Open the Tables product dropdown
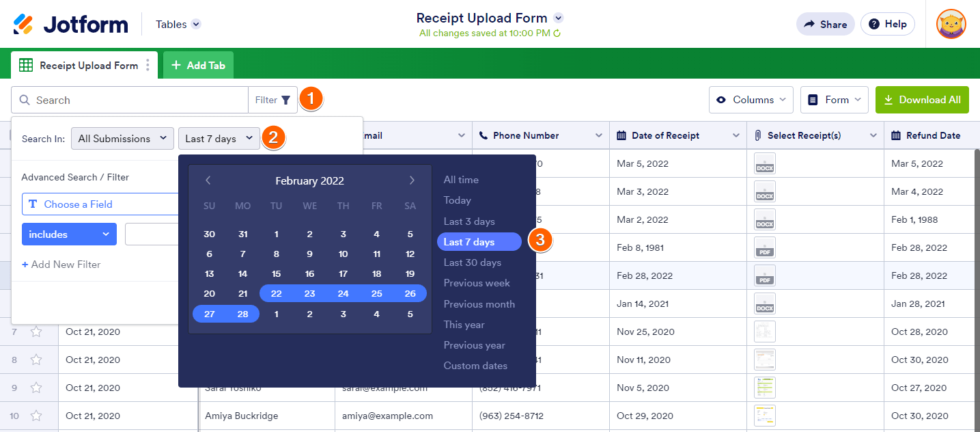Viewport: 980px width, 432px height. coord(178,24)
